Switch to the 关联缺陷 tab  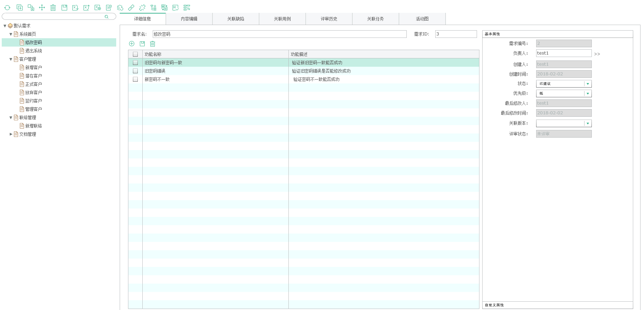click(236, 19)
